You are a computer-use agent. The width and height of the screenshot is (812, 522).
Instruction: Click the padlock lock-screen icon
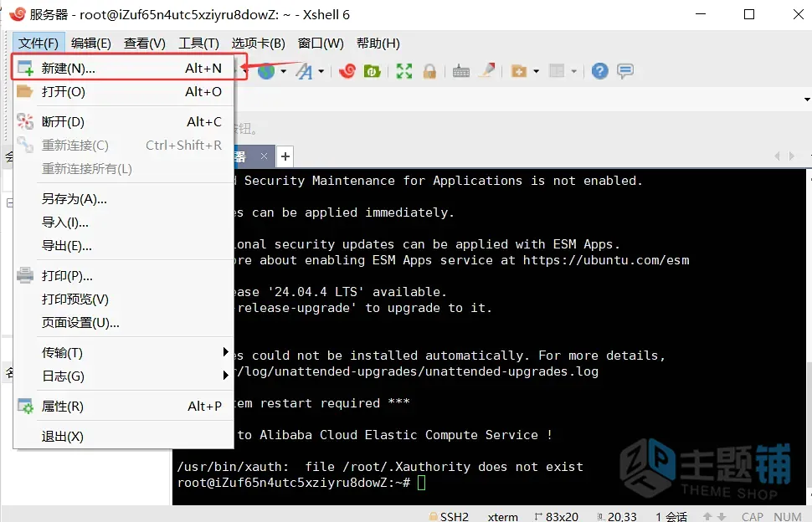(x=429, y=71)
